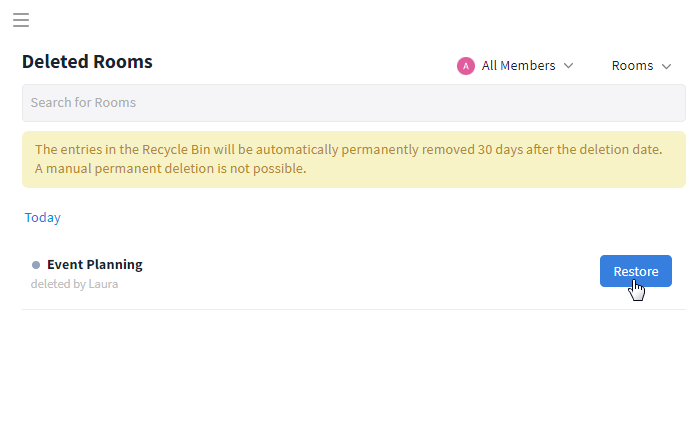Open the All Members filter dropdown

tap(515, 66)
